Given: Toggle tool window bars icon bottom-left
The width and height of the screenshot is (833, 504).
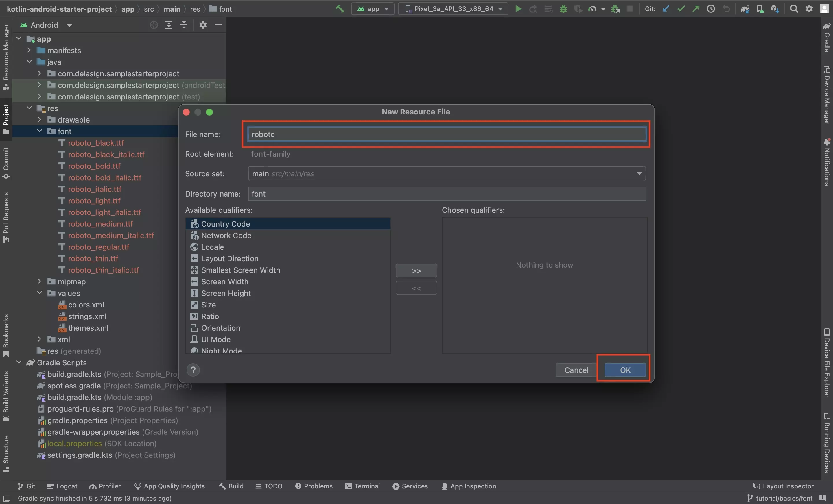Looking at the screenshot, I should 7,498.
